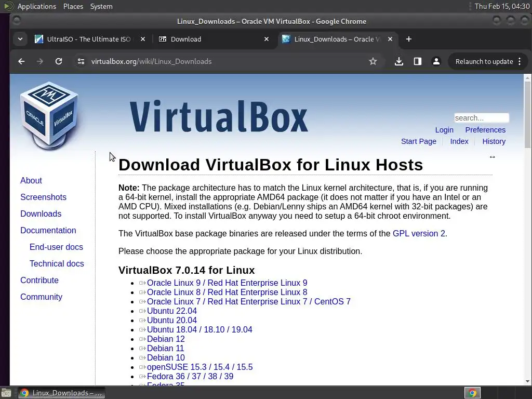Download Oracle Linux 9 / RHEL 9 package
This screenshot has width=532, height=399.
pyautogui.click(x=227, y=283)
